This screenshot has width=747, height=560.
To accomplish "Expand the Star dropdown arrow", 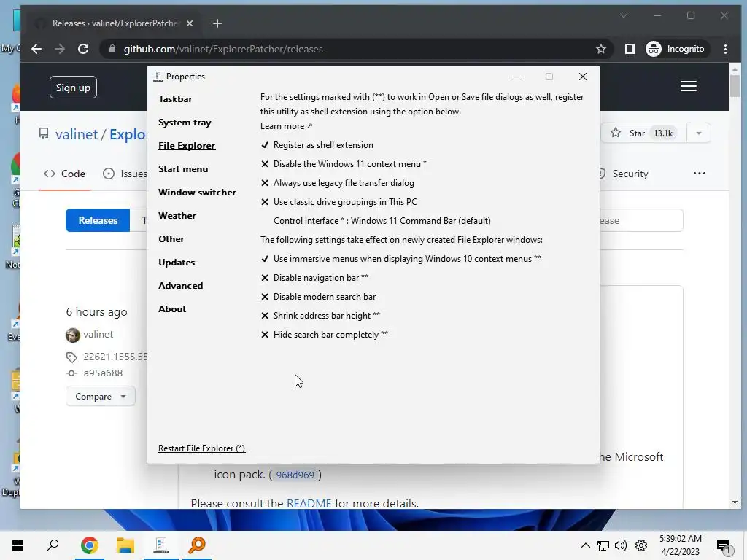I will point(699,133).
